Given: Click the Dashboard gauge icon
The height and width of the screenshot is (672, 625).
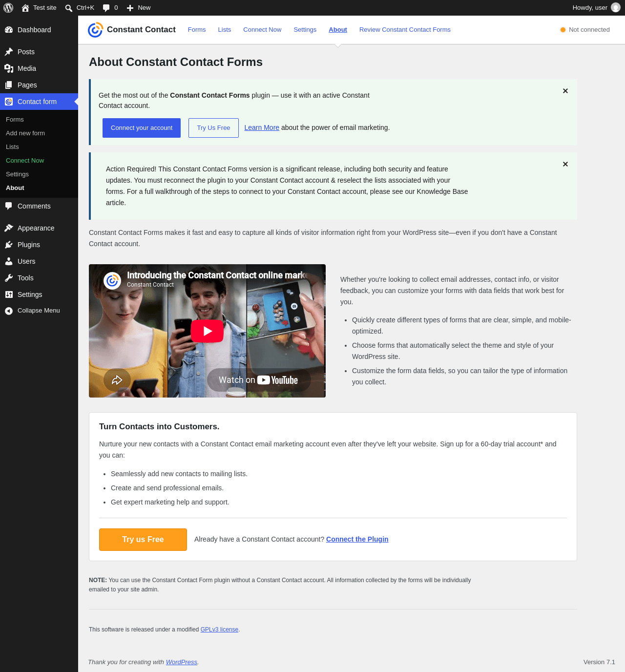Looking at the screenshot, I should click(9, 30).
